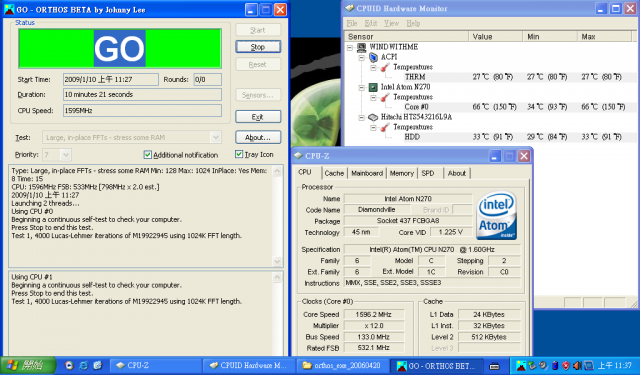The image size is (640, 375).
Task: Open the File menu in Hardware Monitor
Action: pos(351,23)
